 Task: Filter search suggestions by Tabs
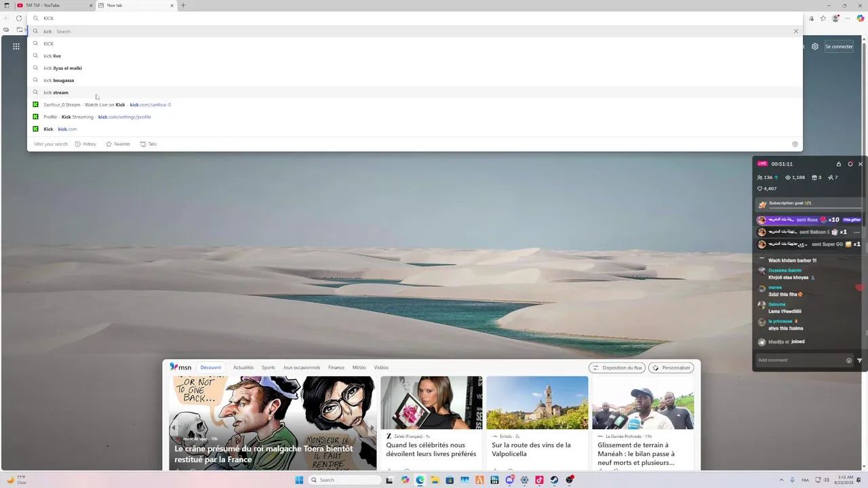click(149, 144)
